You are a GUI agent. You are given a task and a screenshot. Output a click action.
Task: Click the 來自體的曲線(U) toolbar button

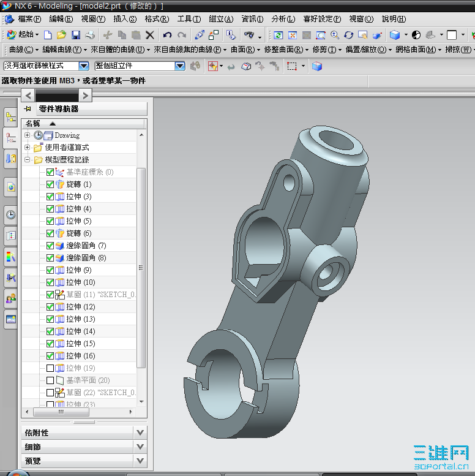coord(120,50)
